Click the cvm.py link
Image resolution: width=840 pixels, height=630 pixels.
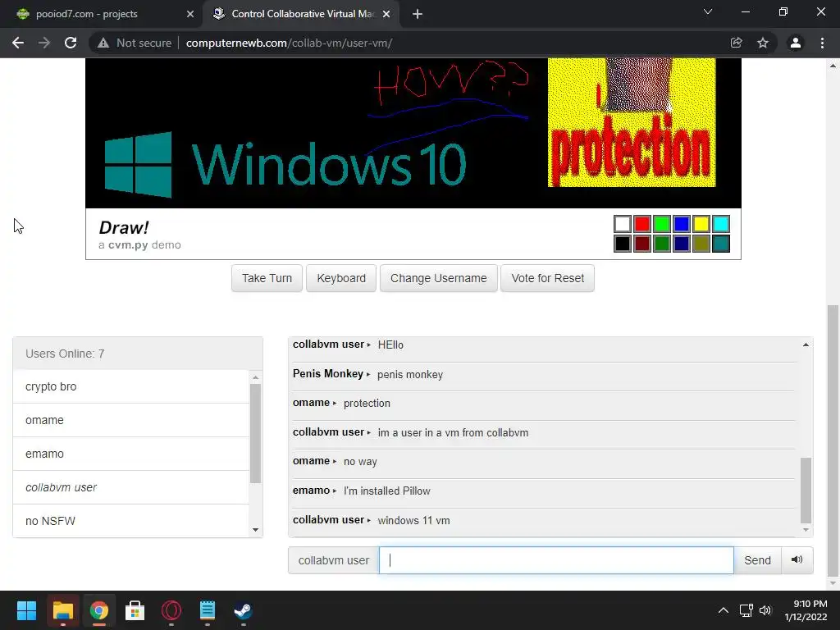tap(128, 244)
